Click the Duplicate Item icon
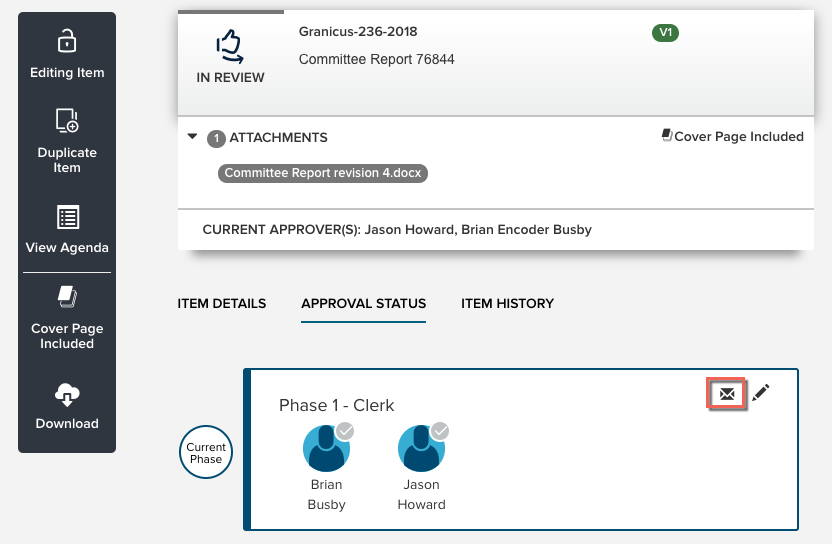This screenshot has width=832, height=544. [x=67, y=121]
